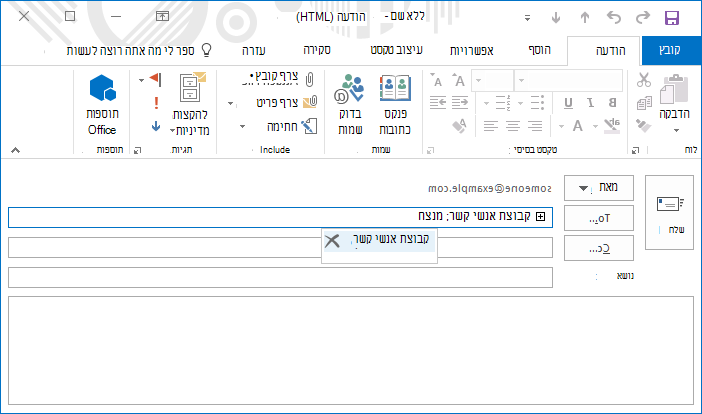Toggle Underline formatting

[568, 103]
